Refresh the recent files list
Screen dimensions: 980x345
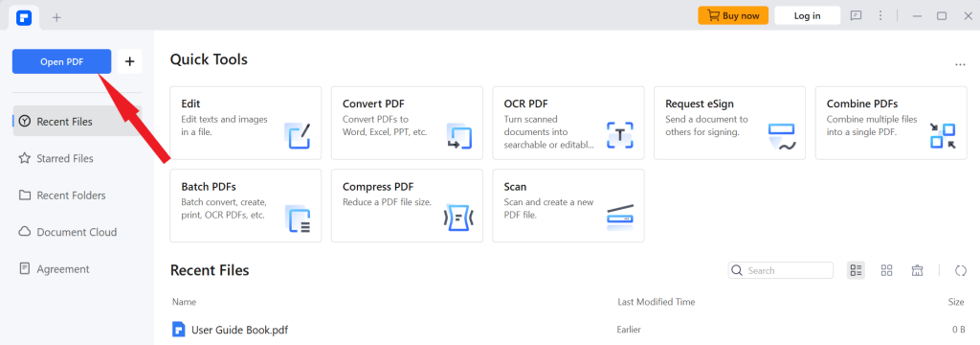(961, 270)
